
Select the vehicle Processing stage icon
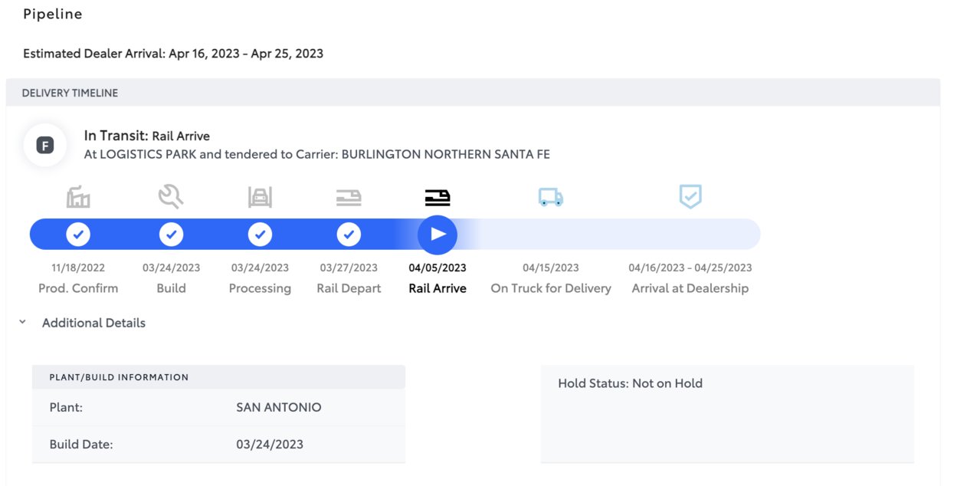(260, 197)
